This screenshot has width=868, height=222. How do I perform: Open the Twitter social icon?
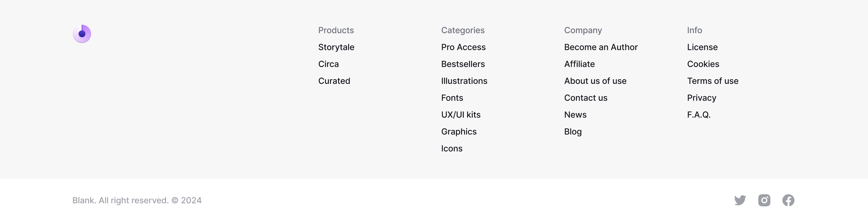tap(740, 200)
